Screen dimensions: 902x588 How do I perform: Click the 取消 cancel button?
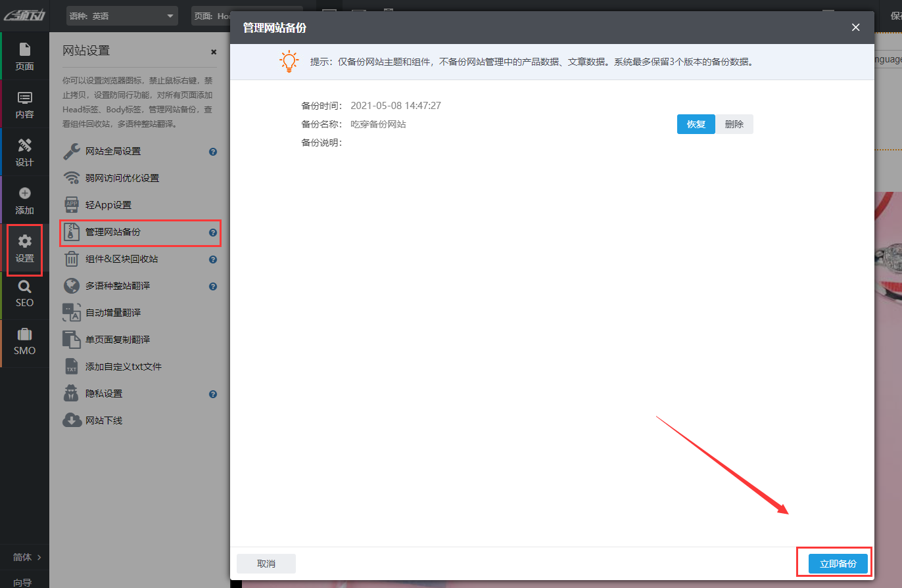(266, 564)
